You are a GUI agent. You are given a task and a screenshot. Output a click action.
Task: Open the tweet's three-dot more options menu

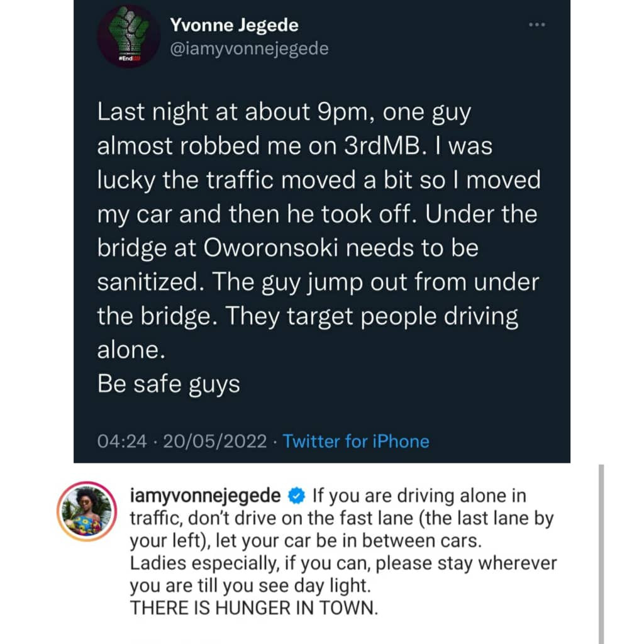click(x=536, y=25)
